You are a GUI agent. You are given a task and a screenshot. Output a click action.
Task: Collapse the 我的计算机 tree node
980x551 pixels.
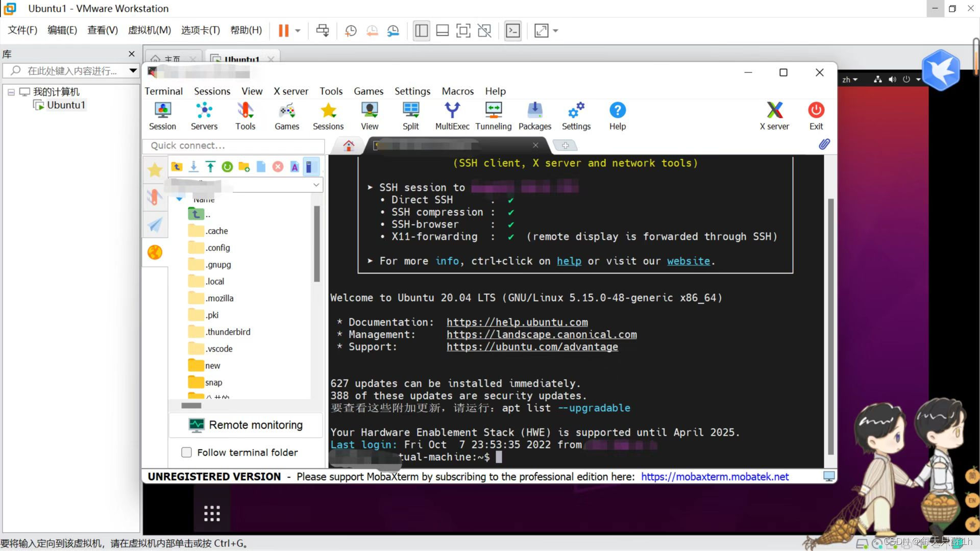(11, 92)
